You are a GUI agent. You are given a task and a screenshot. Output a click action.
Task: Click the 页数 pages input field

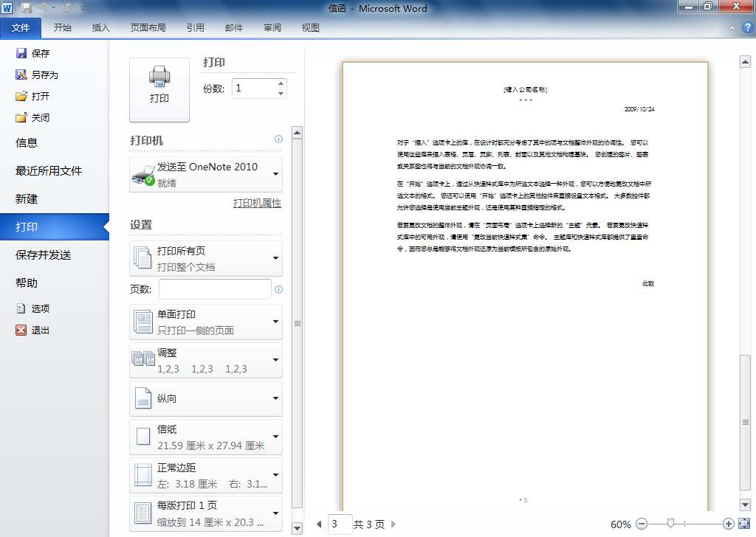coord(215,289)
